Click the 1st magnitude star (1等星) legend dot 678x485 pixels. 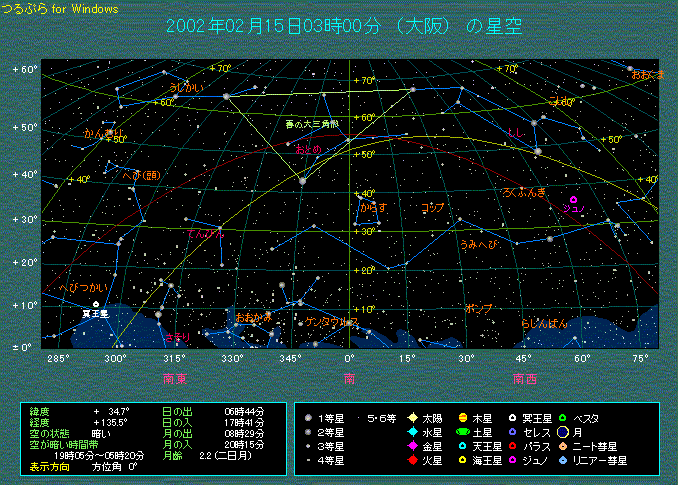click(311, 418)
